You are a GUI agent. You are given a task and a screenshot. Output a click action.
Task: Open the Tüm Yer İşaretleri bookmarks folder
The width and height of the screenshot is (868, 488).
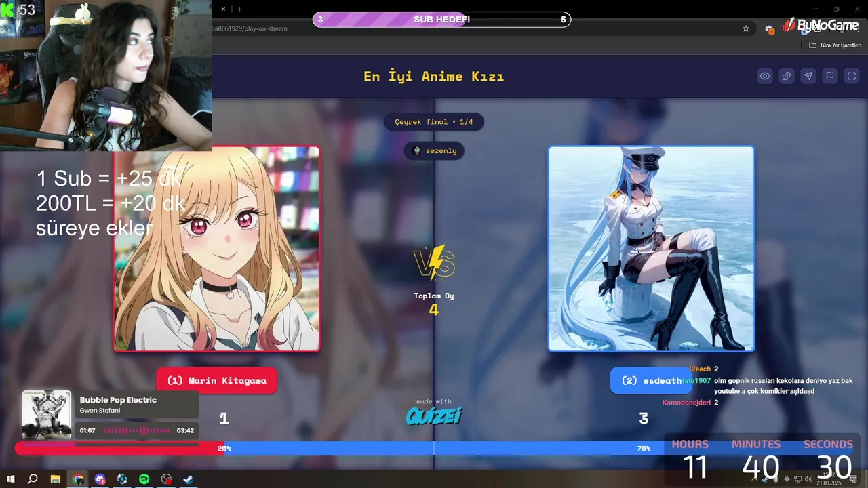click(x=835, y=45)
